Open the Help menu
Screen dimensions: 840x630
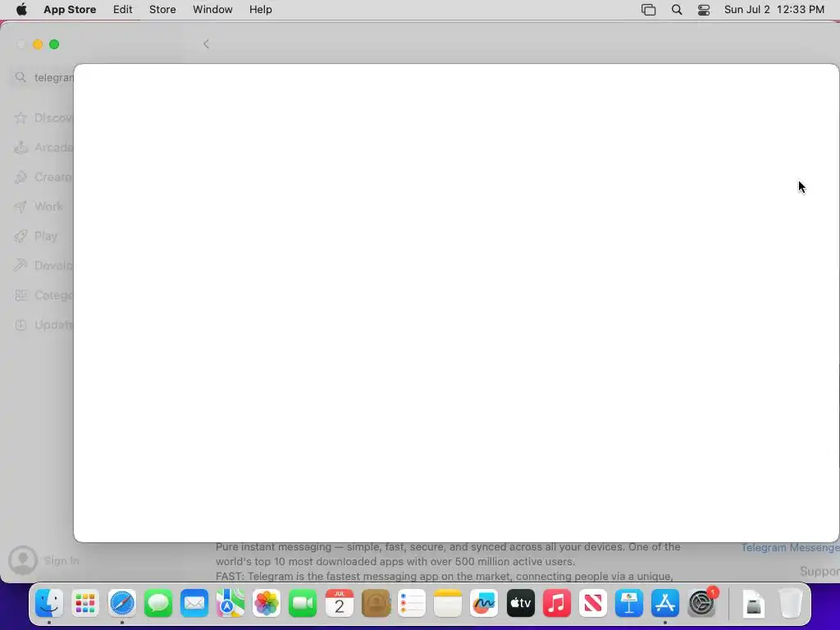[260, 10]
